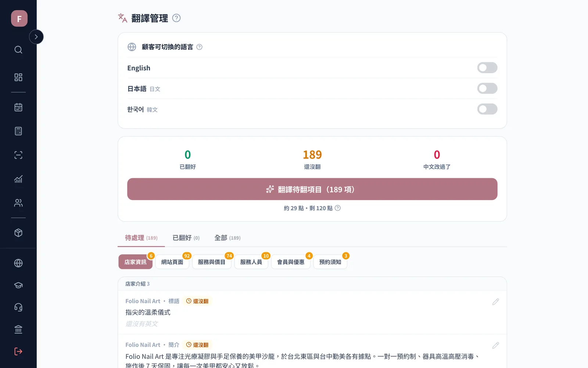This screenshot has width=588, height=368.
Task: Open the graduation cap tutorial icon
Action: [18, 285]
